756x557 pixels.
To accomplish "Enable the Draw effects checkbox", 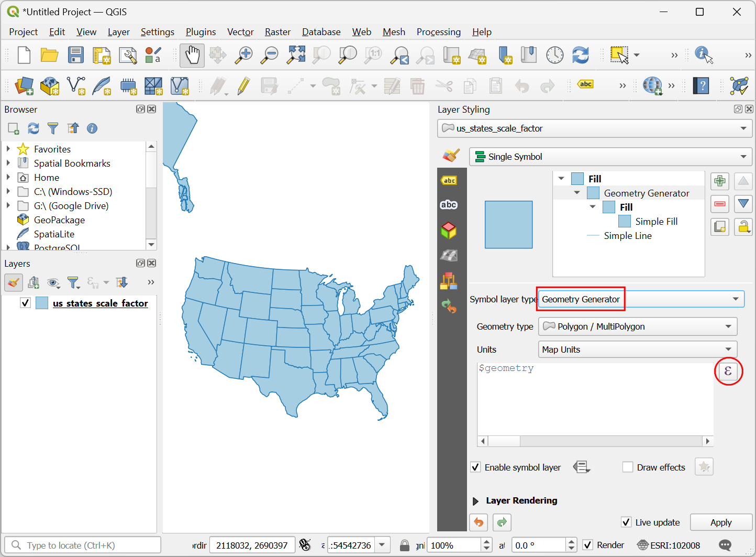I will click(628, 467).
